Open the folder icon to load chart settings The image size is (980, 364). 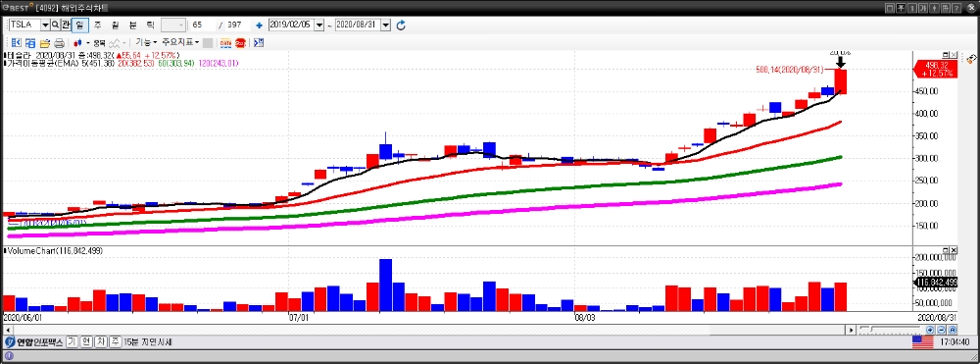45,43
